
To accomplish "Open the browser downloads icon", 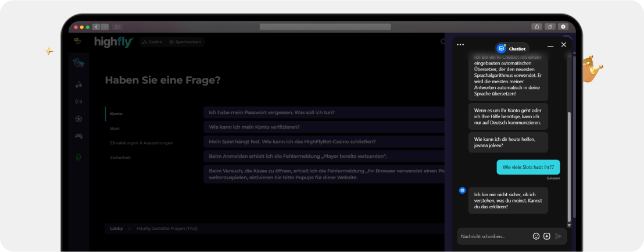I will 563,27.
